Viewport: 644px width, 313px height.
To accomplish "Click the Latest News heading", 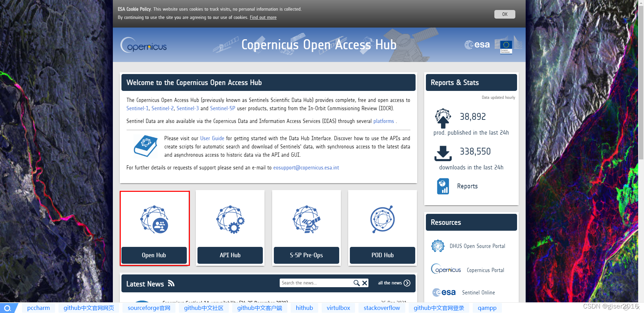I will [x=145, y=284].
